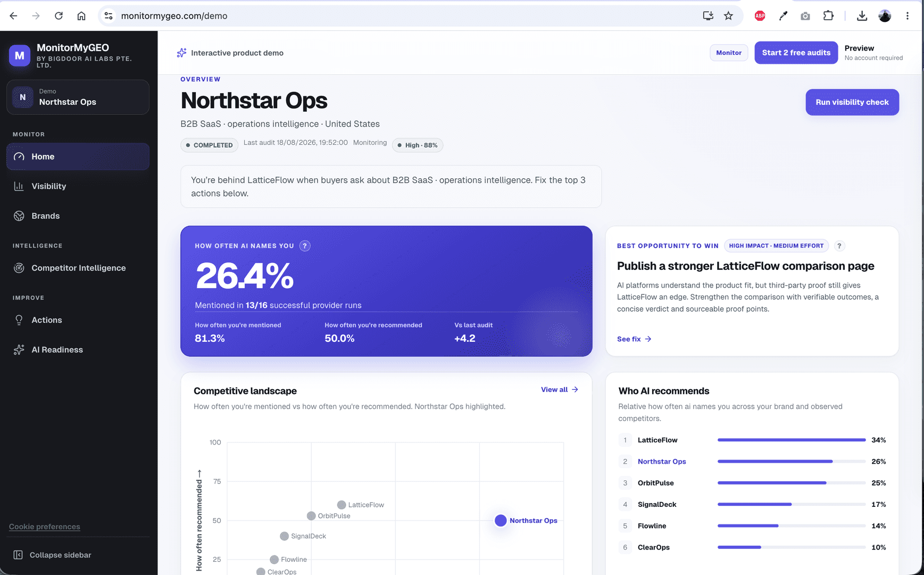Click the MonitorMyGEO M logo
924x575 pixels.
click(x=20, y=55)
